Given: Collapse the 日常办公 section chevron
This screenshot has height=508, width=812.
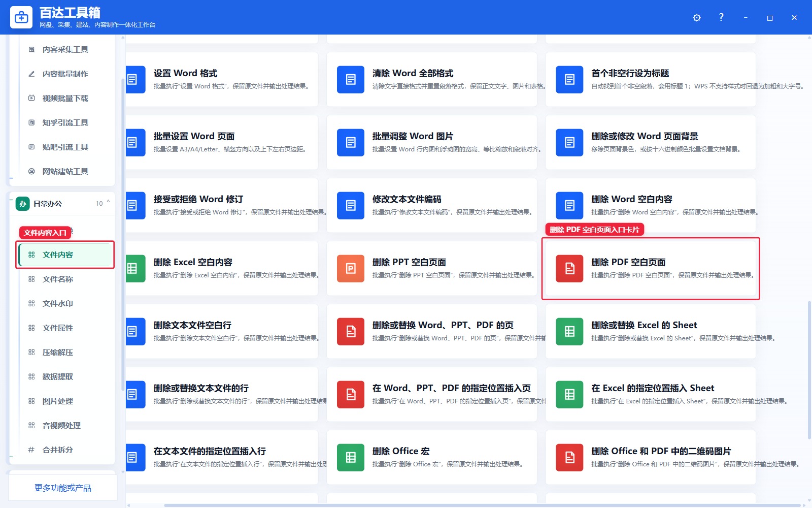Looking at the screenshot, I should pos(108,202).
